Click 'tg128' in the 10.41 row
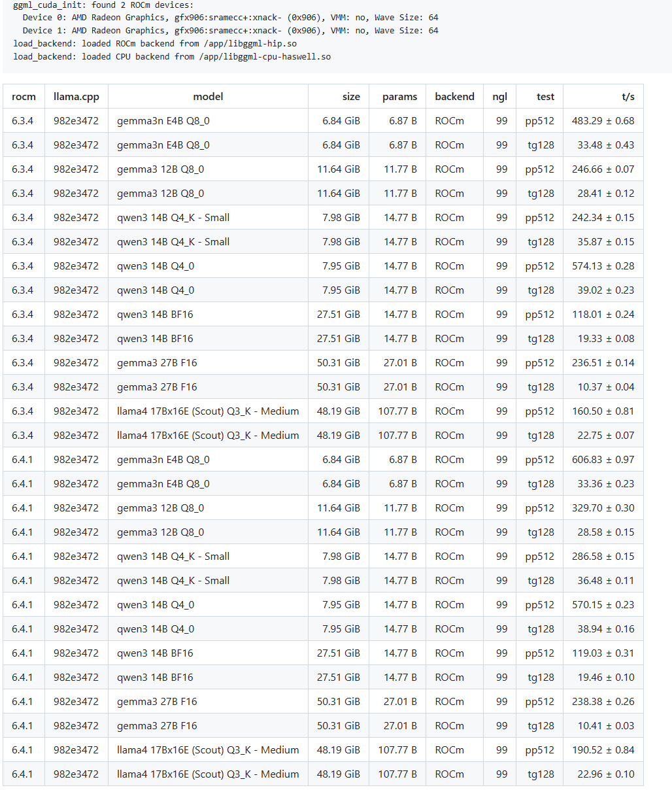This screenshot has width=672, height=792. (x=541, y=726)
